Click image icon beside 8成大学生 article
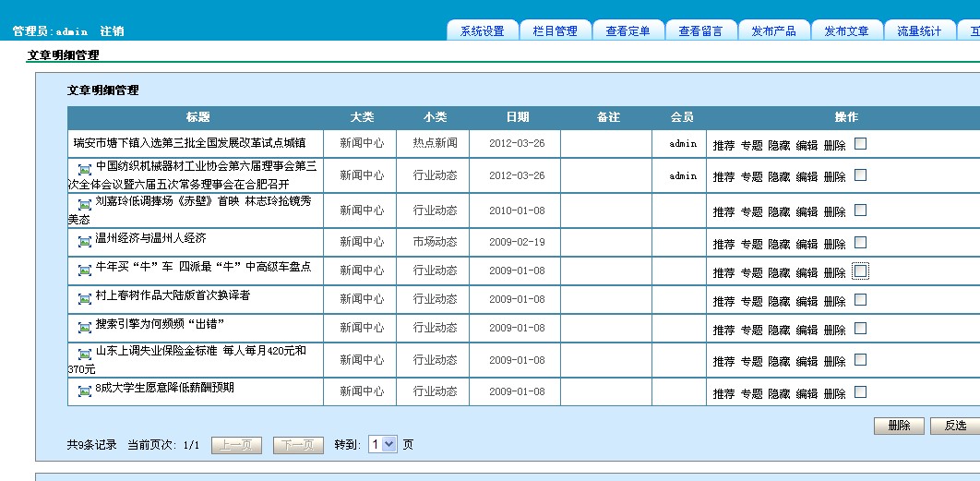980x481 pixels. tap(85, 391)
